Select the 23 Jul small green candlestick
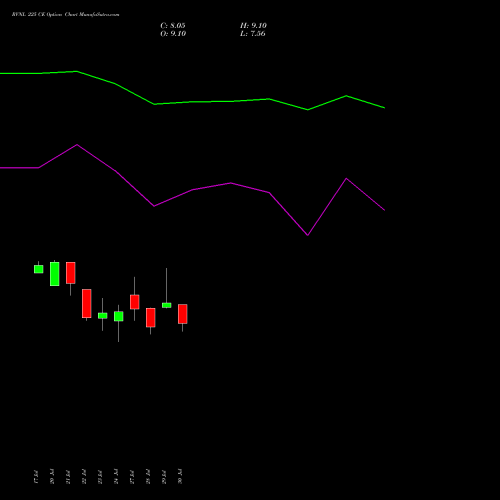 [x=103, y=316]
